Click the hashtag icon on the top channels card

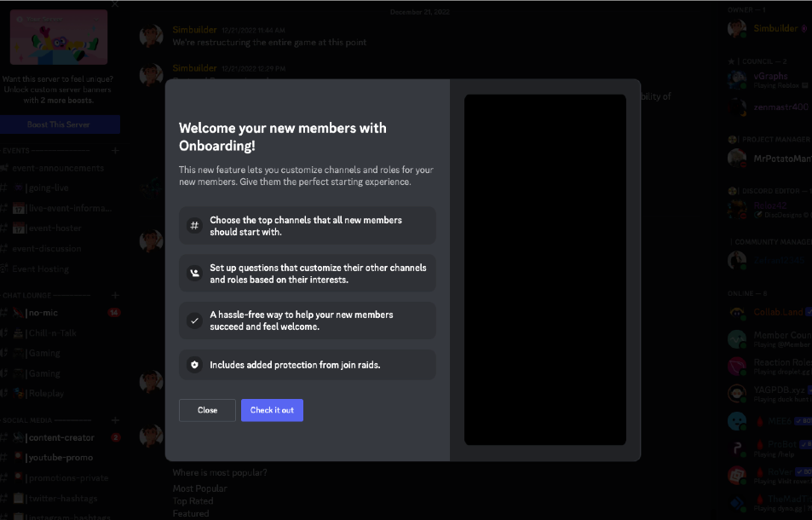coord(193,225)
